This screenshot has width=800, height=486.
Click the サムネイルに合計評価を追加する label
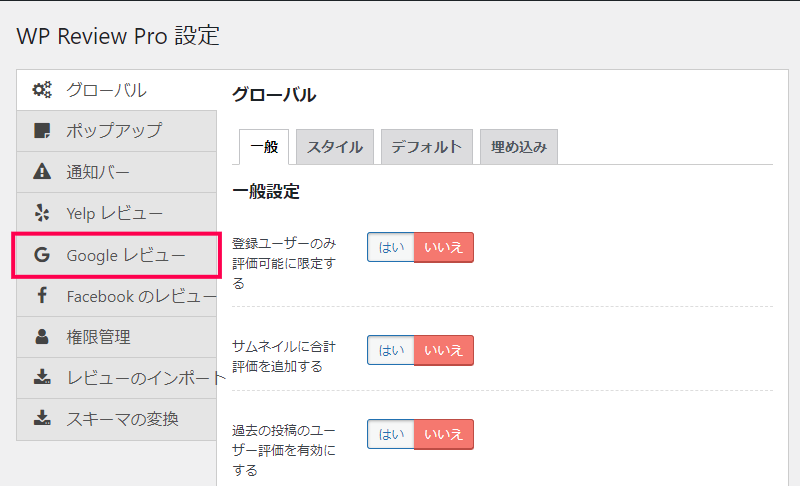(x=284, y=356)
